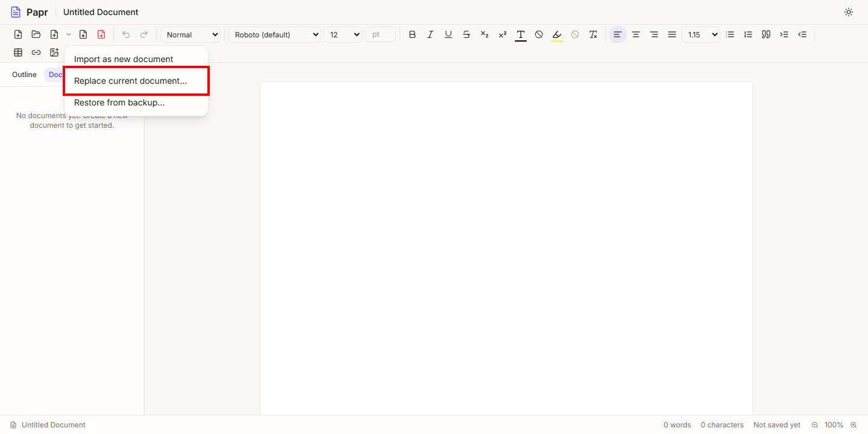Click inside the blank document page
The height and width of the screenshot is (434, 868).
pos(506,248)
